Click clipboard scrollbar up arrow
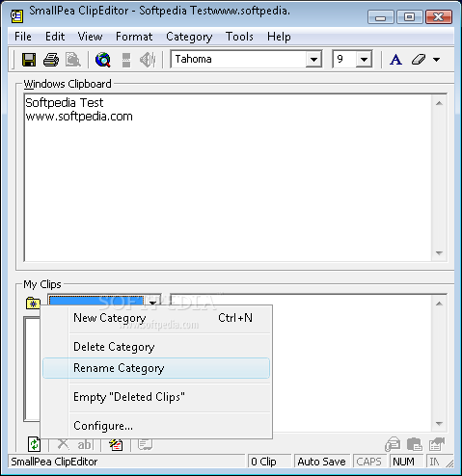Viewport: 462px width, 476px height. click(x=439, y=103)
